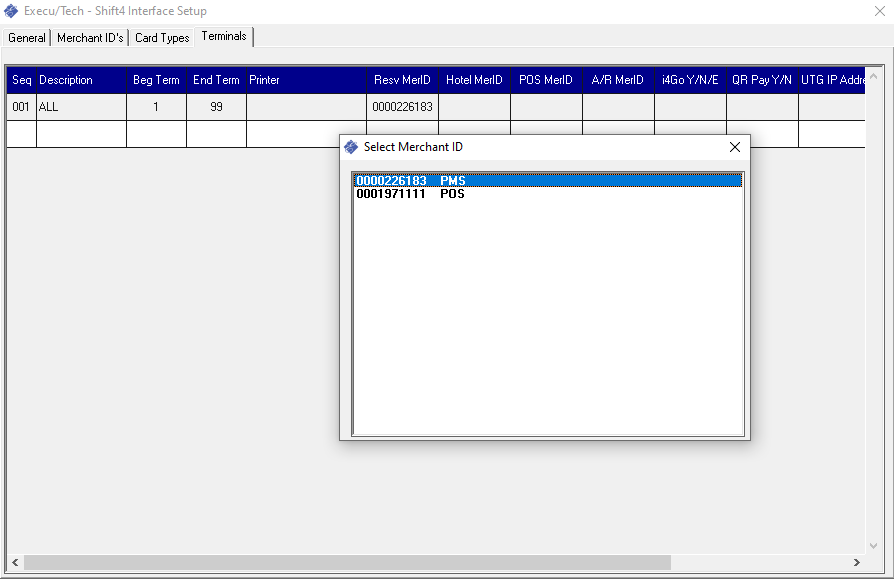Click the vertical scrollbar up arrow

873,76
